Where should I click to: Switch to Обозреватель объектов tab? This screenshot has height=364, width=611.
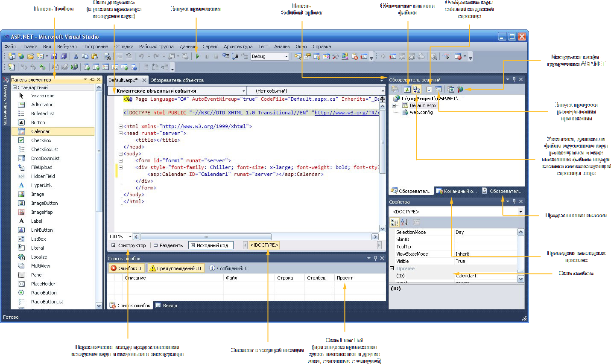pyautogui.click(x=177, y=80)
